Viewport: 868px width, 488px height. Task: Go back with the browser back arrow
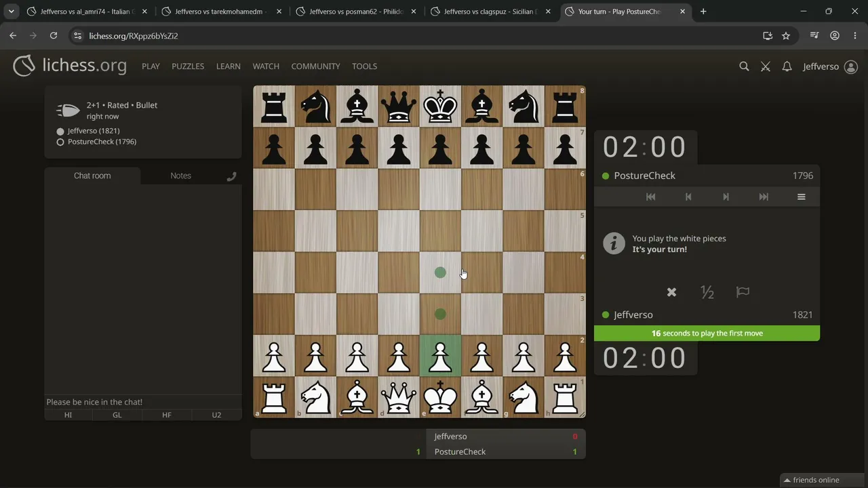click(13, 36)
